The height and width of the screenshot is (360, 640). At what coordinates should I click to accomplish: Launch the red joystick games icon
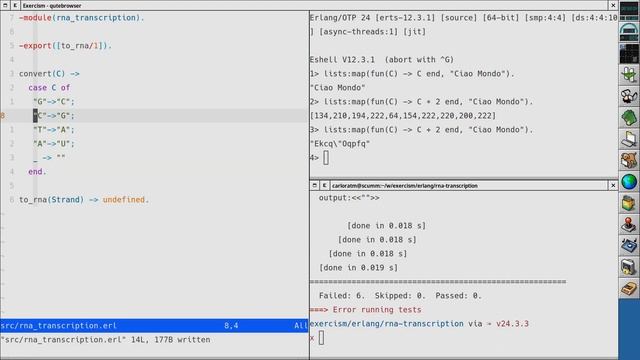[629, 224]
